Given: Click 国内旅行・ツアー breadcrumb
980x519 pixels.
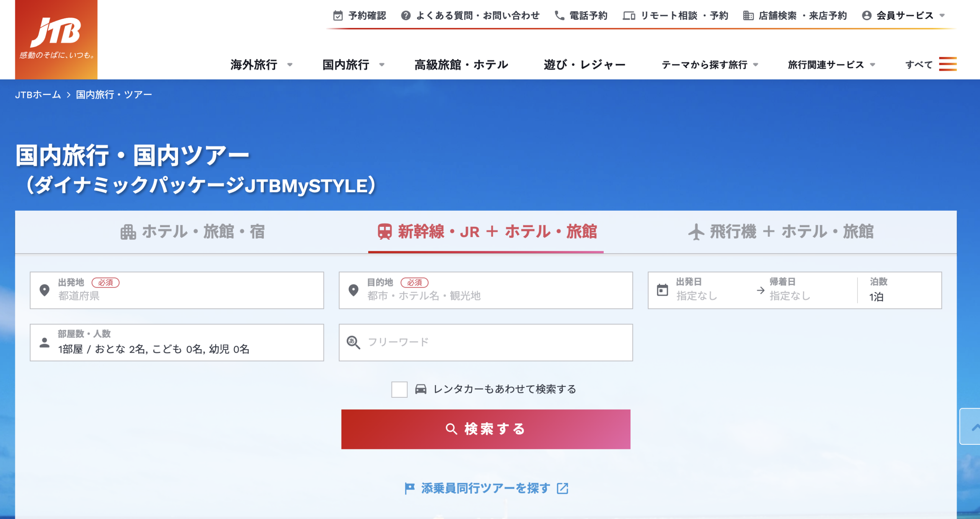Looking at the screenshot, I should click(x=114, y=95).
